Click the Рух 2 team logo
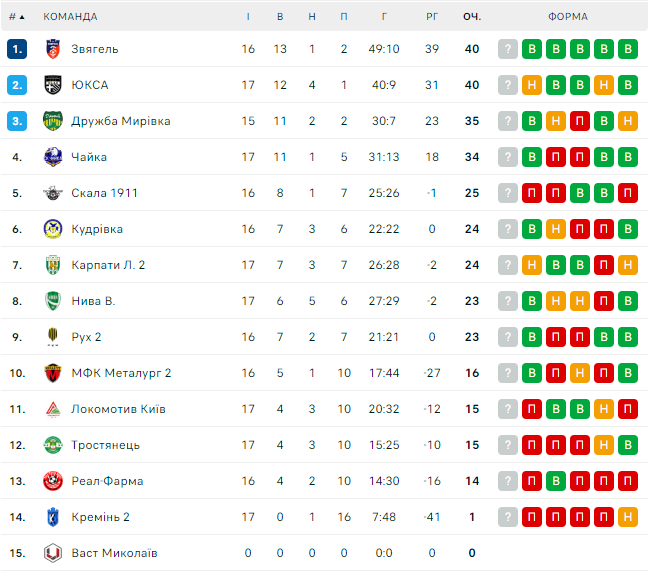Viewport: 650px width, 572px height. pyautogui.click(x=53, y=337)
